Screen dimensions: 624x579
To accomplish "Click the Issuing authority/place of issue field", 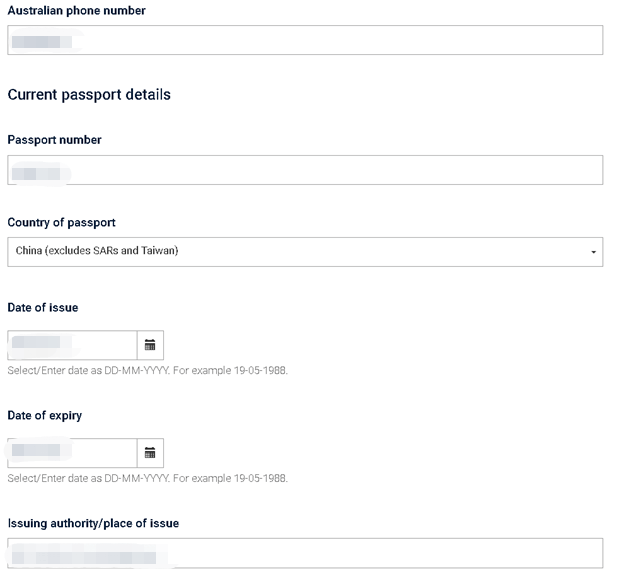I will [x=305, y=553].
